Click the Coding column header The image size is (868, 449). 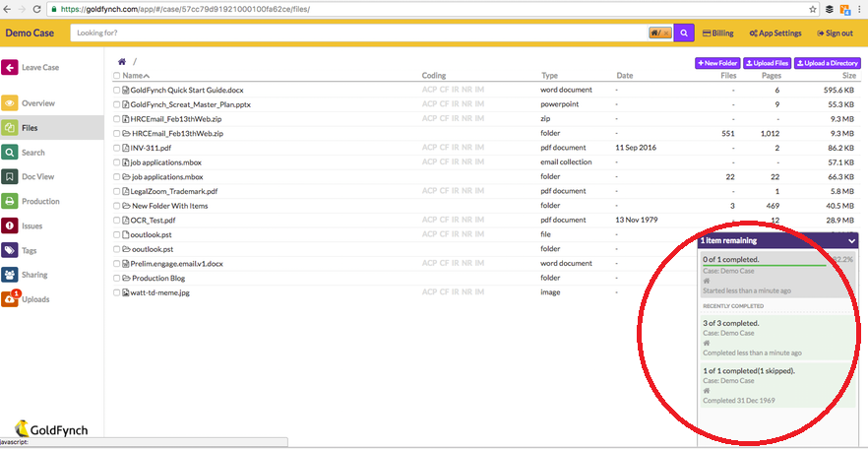coord(433,76)
